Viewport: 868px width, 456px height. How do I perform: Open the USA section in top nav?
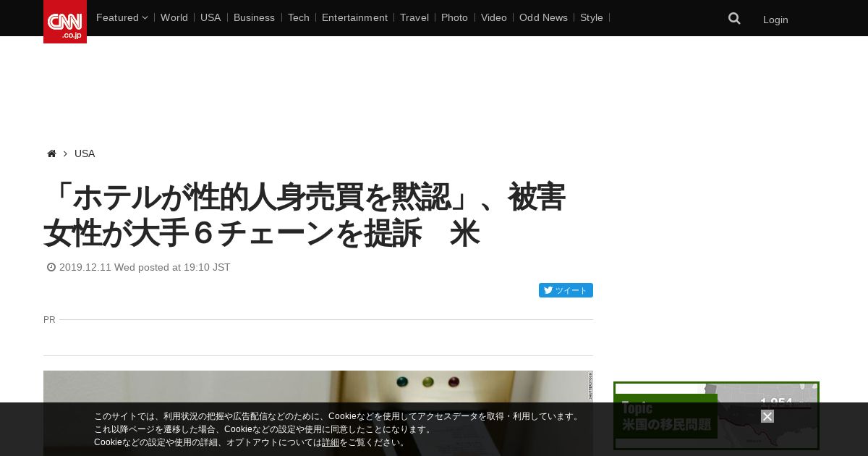[x=210, y=17]
